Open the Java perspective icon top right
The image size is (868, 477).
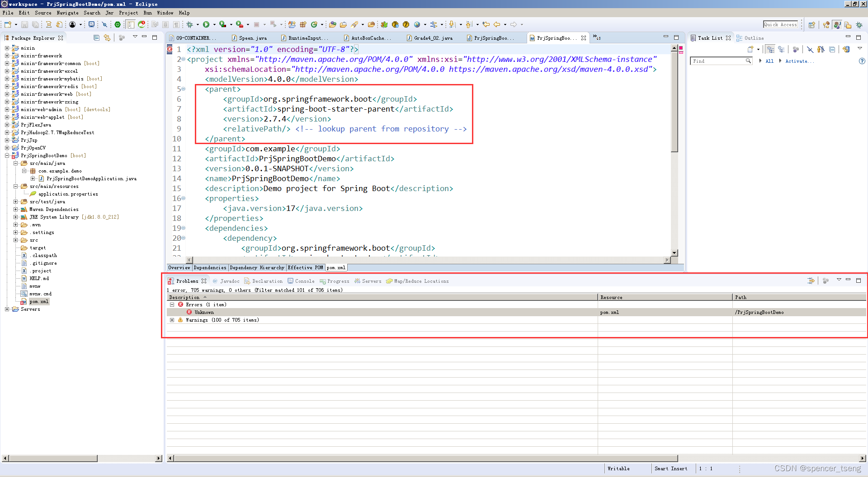[837, 25]
